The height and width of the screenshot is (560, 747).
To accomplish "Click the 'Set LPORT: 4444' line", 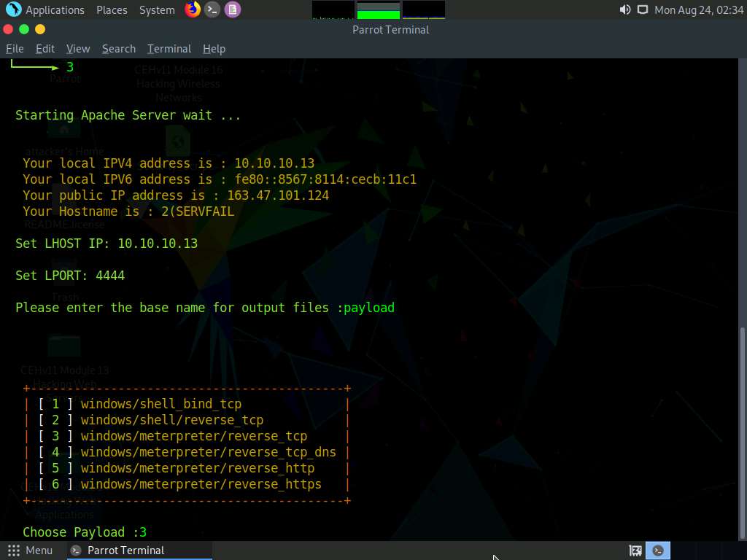I will [70, 276].
